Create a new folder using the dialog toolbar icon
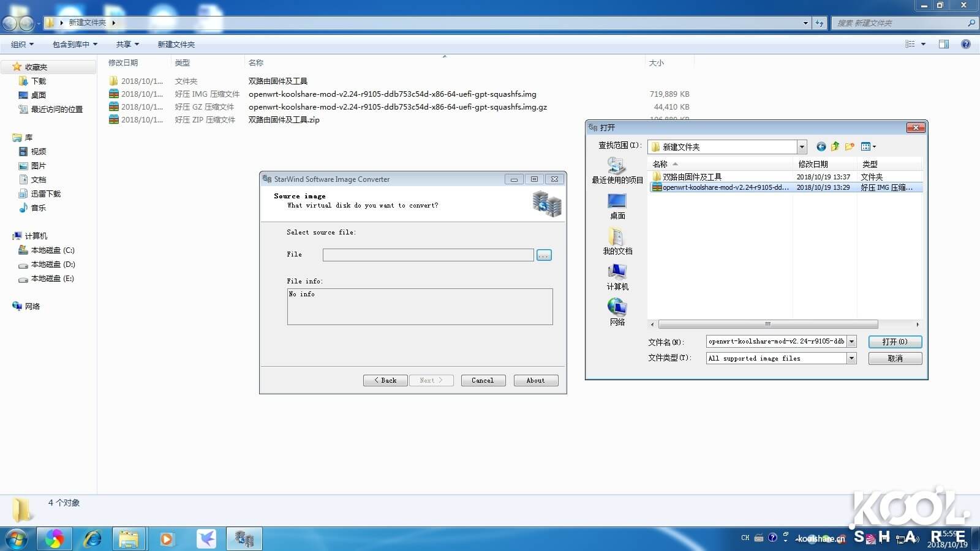The image size is (980, 551). click(x=849, y=146)
